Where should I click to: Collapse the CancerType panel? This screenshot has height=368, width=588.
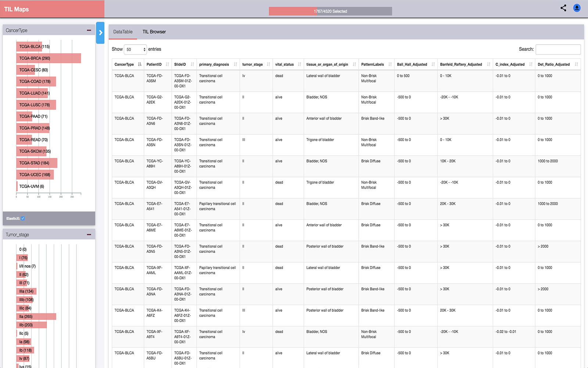pyautogui.click(x=89, y=30)
